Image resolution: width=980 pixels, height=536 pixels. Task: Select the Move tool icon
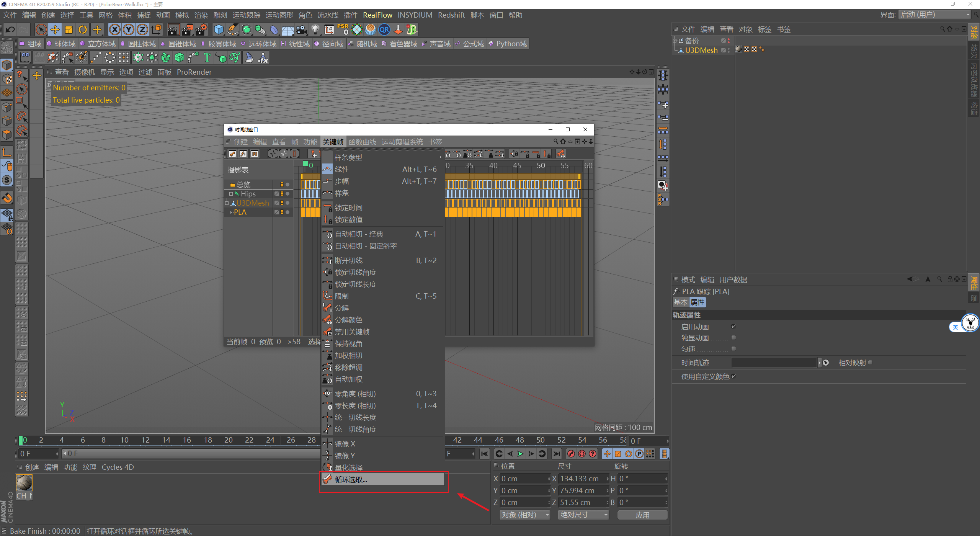coord(55,29)
